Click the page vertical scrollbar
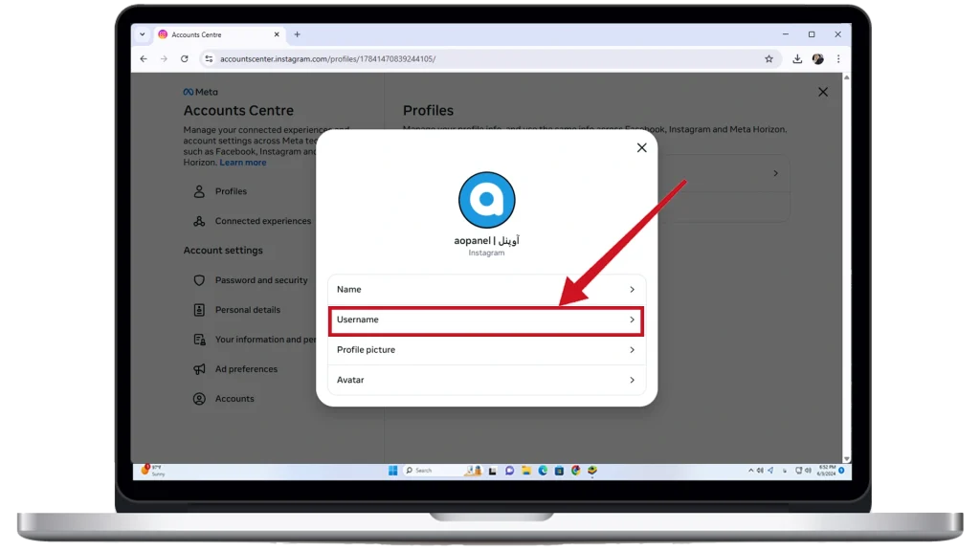Viewport: 980px width, 551px height. [846, 268]
